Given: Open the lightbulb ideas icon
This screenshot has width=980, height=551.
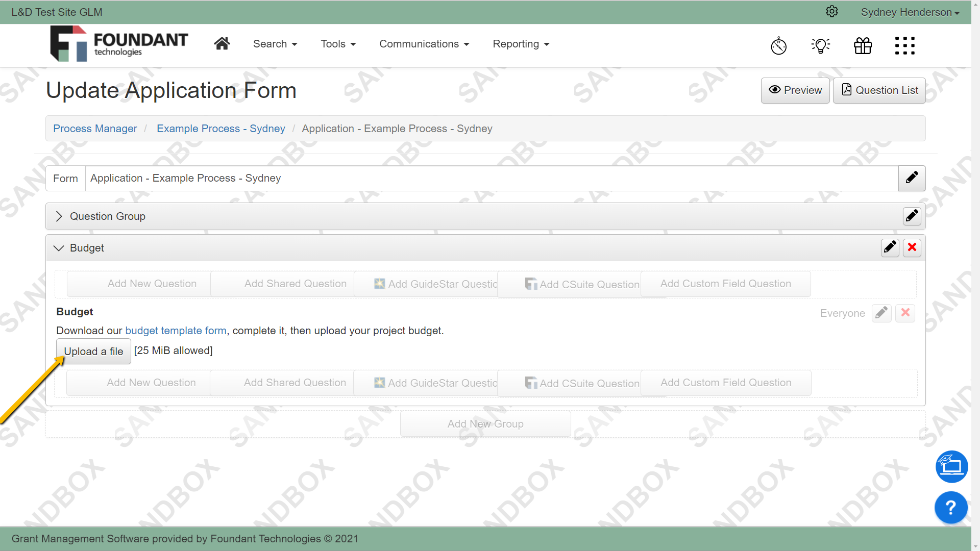Looking at the screenshot, I should click(x=820, y=46).
